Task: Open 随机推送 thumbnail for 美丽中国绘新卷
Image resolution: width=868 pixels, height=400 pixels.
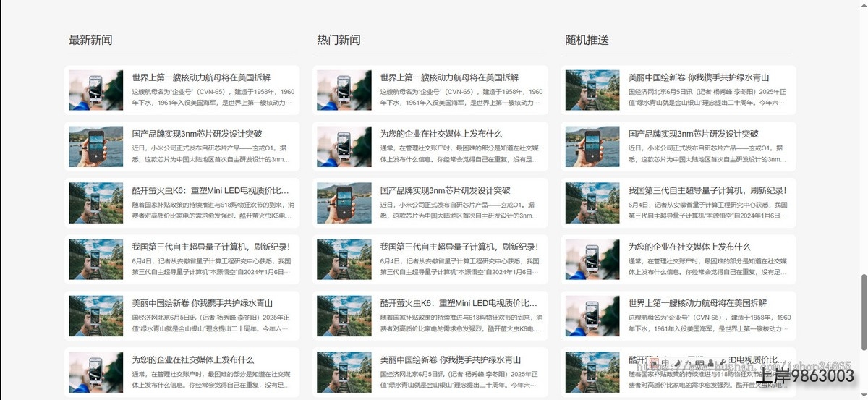Action: pyautogui.click(x=592, y=90)
